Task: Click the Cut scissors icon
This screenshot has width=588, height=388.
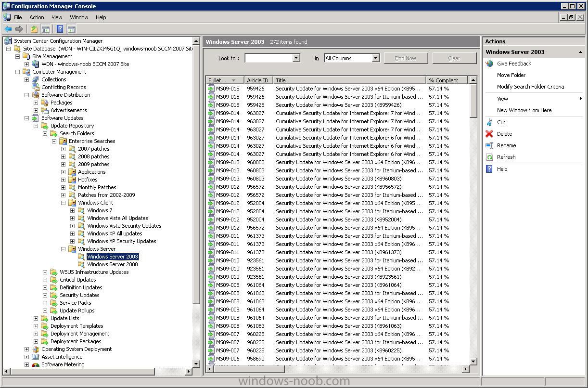Action: [x=489, y=122]
